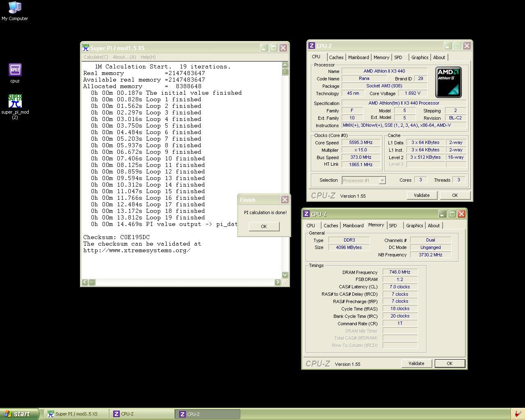Click the AMD Athlon II processor logo

(x=448, y=82)
